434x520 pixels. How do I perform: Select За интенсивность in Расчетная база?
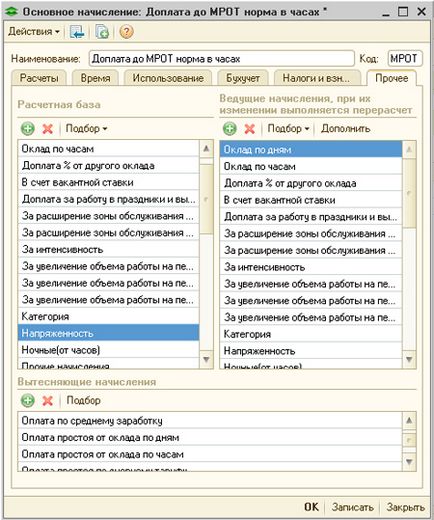(x=109, y=249)
